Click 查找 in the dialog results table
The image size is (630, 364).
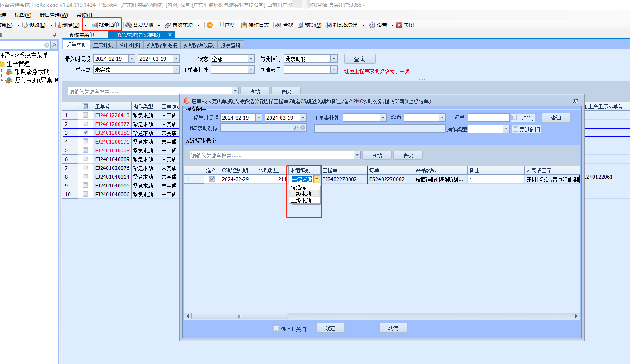pos(377,155)
